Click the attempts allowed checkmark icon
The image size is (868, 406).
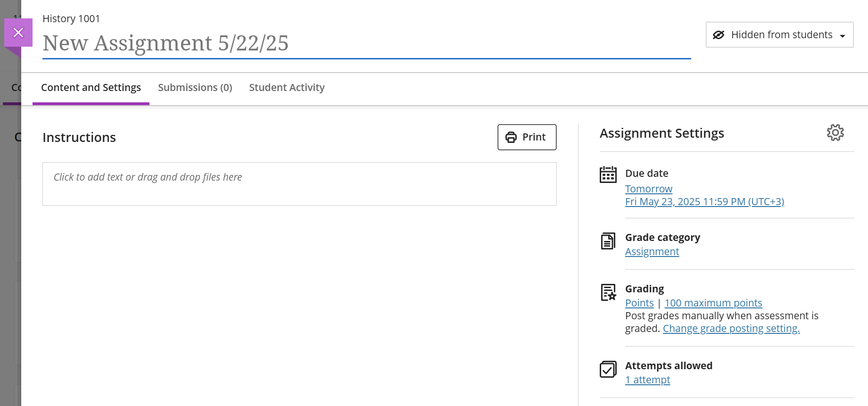click(608, 369)
